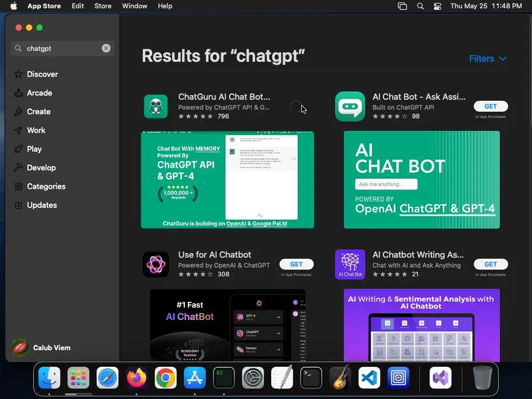Image resolution: width=532 pixels, height=399 pixels.
Task: Open the Calub Viem account profile
Action: 41,348
